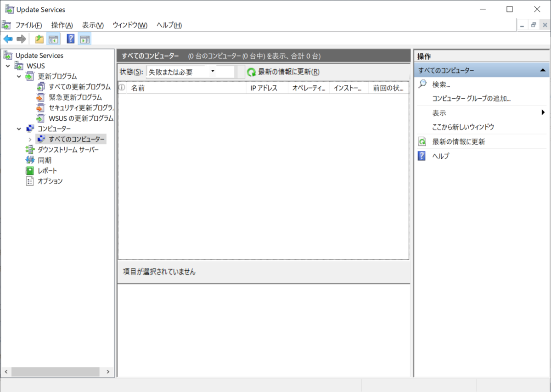Select レポート in the tree
The image size is (551, 392).
[x=47, y=171]
